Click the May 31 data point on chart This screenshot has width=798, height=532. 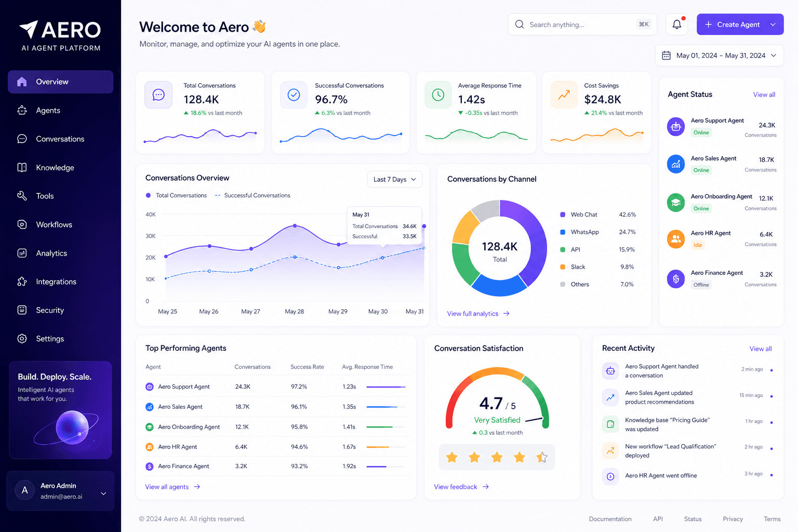point(424,226)
